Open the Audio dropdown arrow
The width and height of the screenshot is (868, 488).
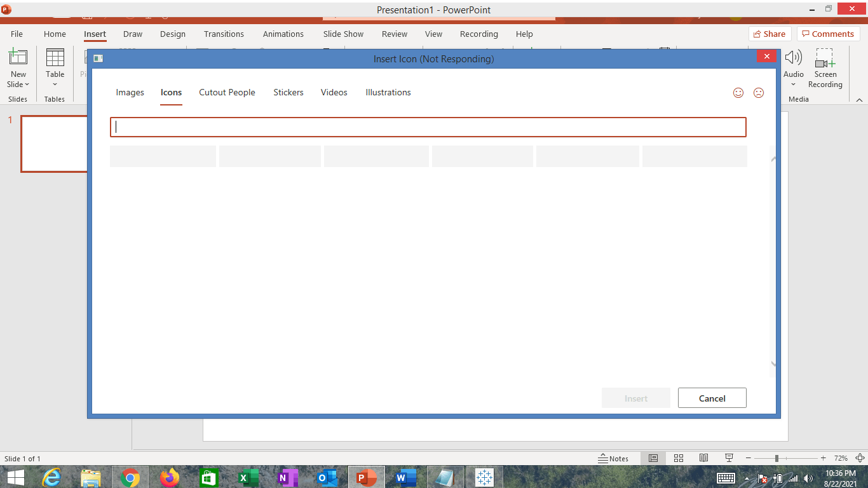click(793, 85)
